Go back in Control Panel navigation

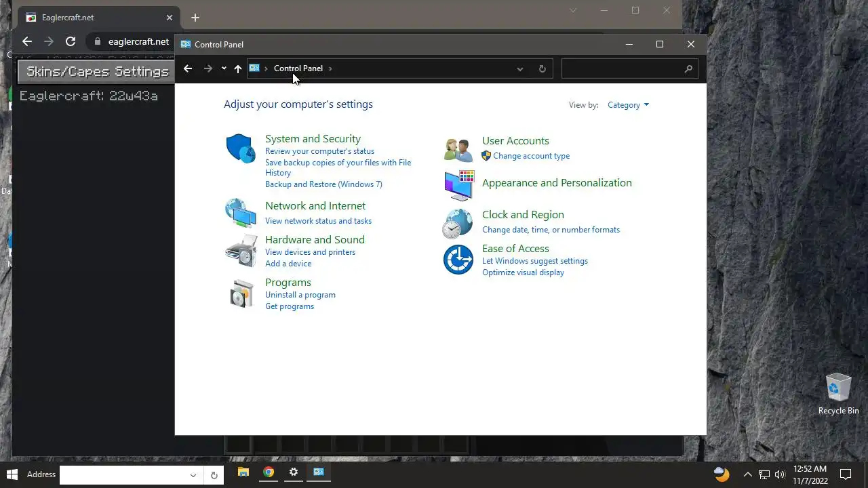[188, 68]
